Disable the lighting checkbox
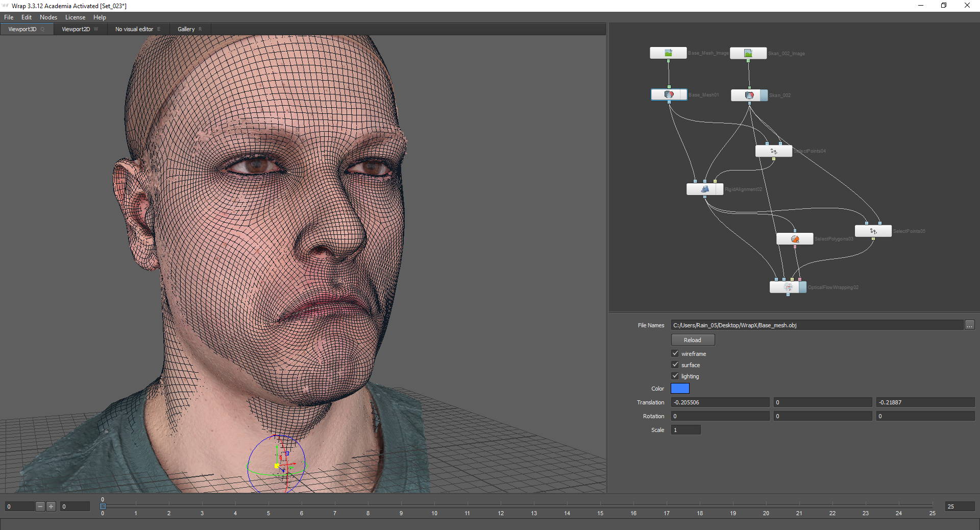The image size is (980, 530). [675, 376]
